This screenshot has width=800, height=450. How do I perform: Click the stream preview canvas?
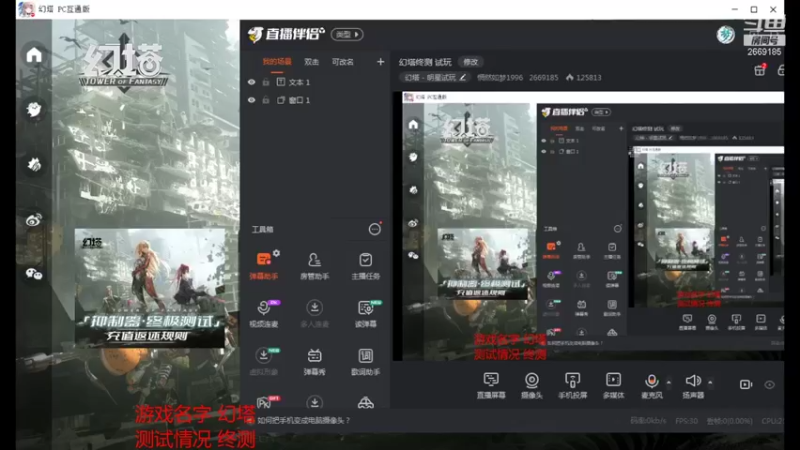[x=588, y=226]
